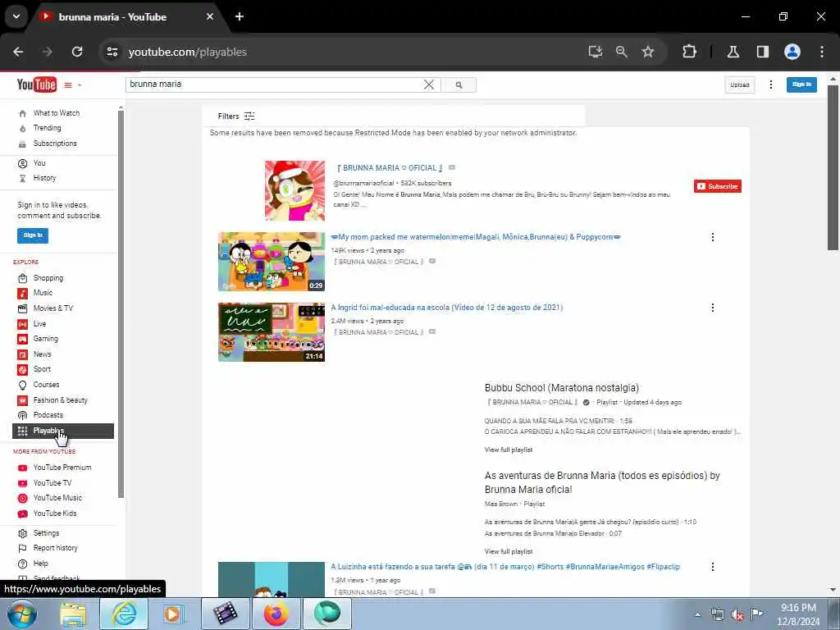
Task: Open As aventuras de Brunna Maria playlist
Action: (x=602, y=482)
